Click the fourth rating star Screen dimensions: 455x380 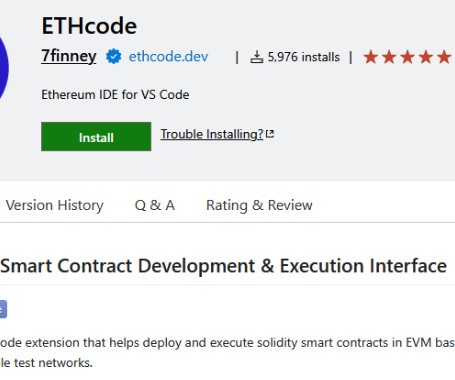(426, 57)
